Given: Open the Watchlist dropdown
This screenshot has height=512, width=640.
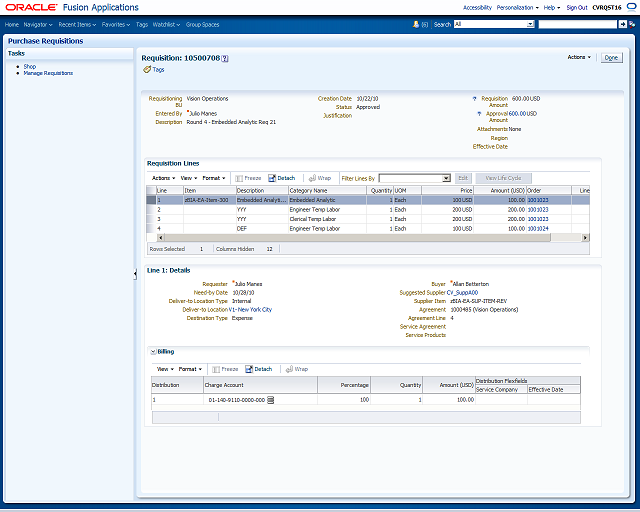Looking at the screenshot, I should 167,24.
